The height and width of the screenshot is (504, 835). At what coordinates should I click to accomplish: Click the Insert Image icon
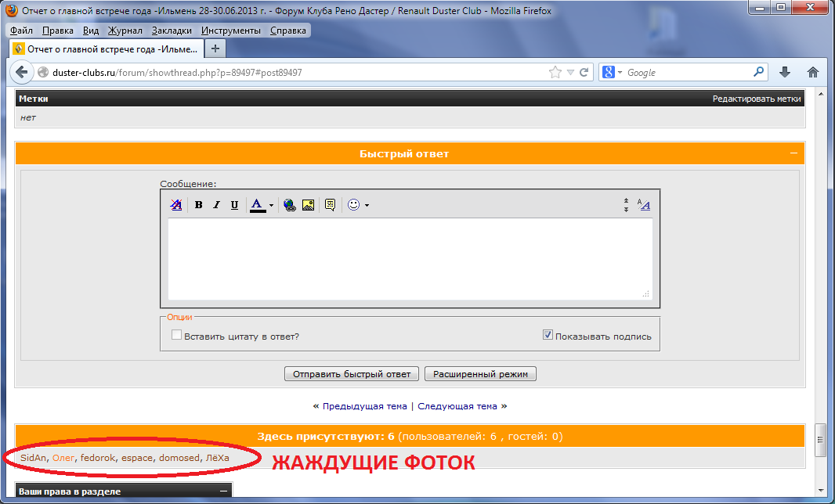click(x=308, y=205)
